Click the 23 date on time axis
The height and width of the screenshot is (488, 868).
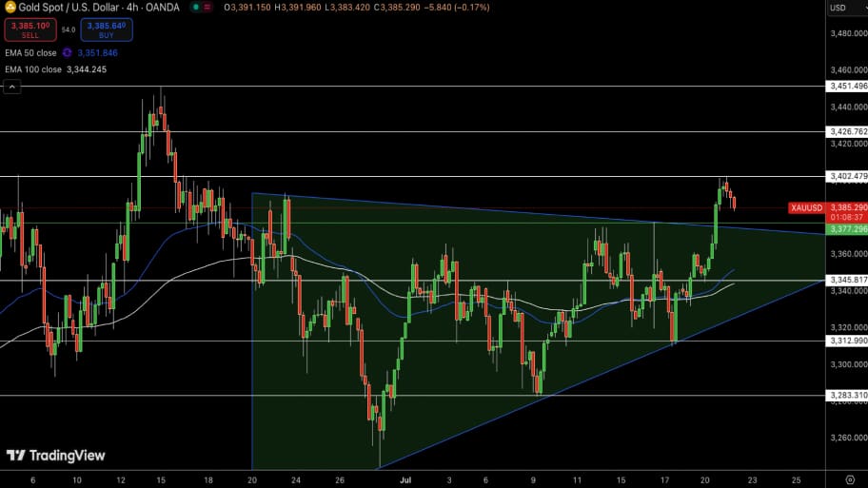(752, 480)
